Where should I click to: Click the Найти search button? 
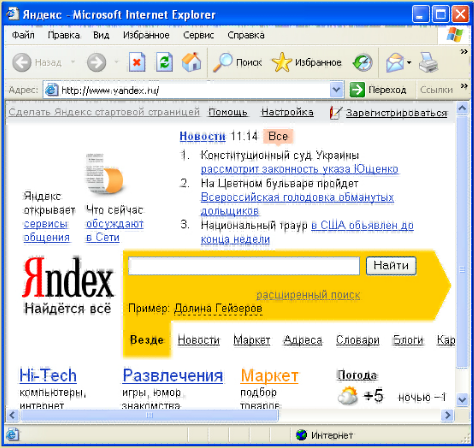391,266
